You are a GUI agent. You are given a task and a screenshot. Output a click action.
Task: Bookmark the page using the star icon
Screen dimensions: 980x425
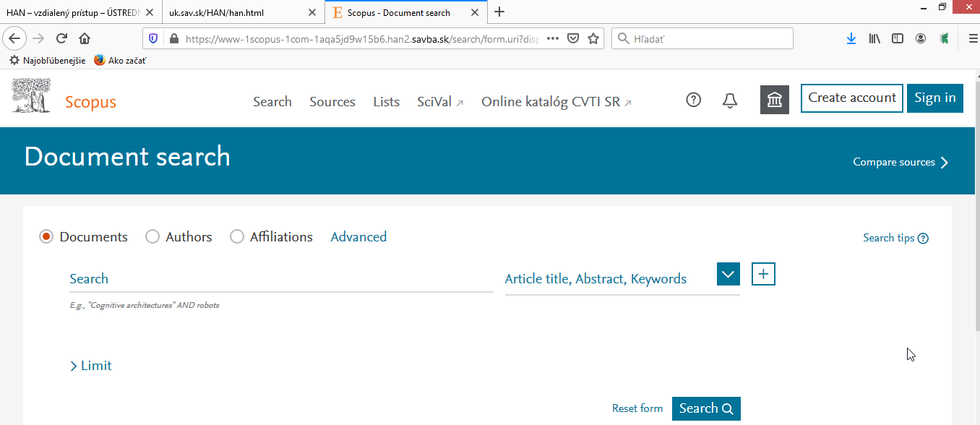click(x=592, y=38)
